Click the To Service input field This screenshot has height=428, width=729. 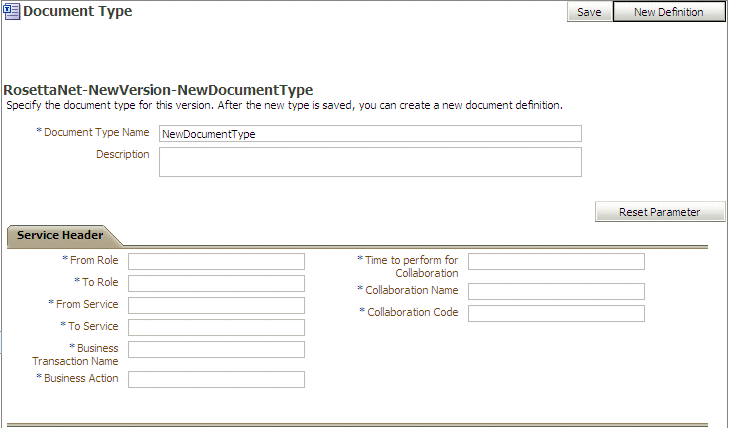pyautogui.click(x=216, y=328)
